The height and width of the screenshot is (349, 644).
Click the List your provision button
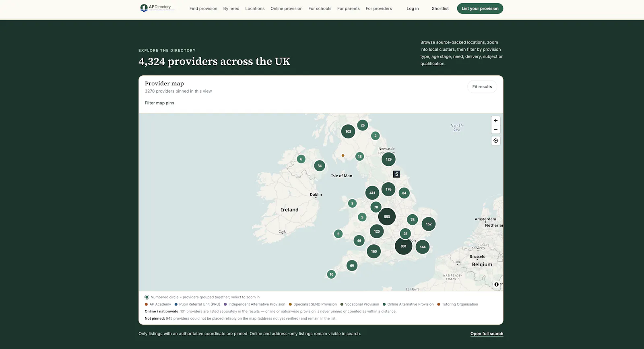pyautogui.click(x=480, y=8)
